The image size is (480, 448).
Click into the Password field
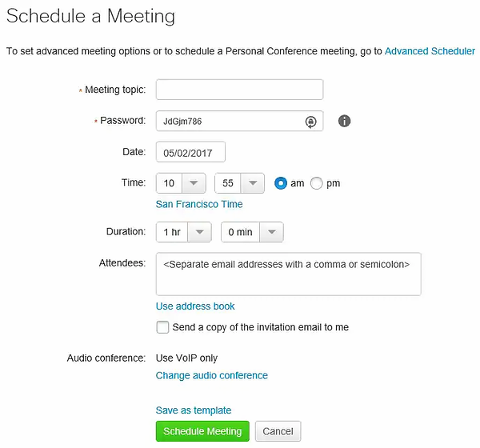230,121
